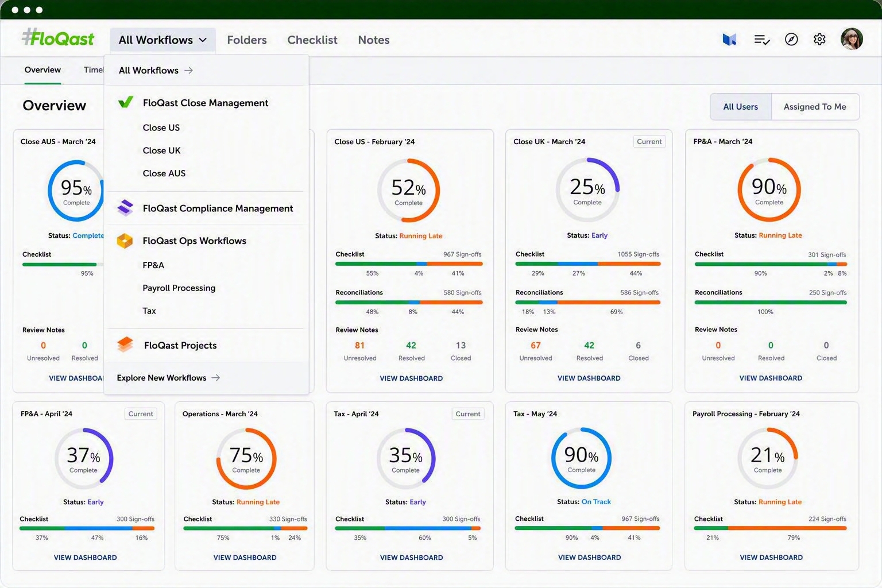The height and width of the screenshot is (588, 882).
Task: Open the checklist tasks icon in header
Action: pyautogui.click(x=762, y=40)
